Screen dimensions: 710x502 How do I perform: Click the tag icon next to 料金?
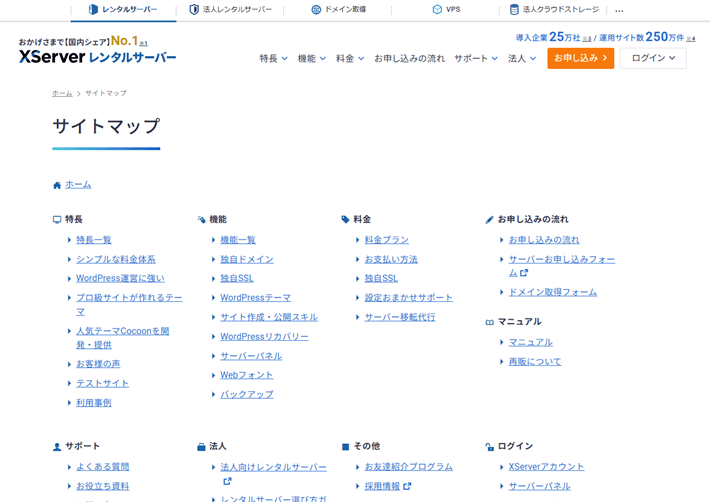click(345, 220)
